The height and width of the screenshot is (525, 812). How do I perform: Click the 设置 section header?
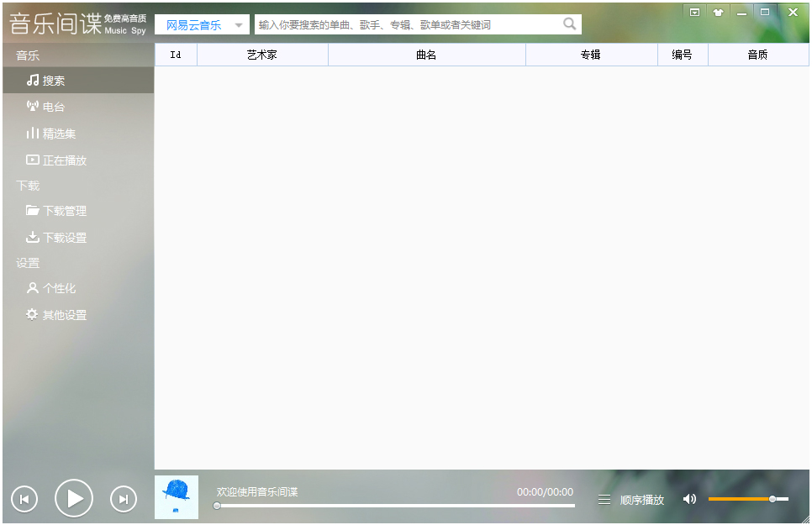coord(26,262)
